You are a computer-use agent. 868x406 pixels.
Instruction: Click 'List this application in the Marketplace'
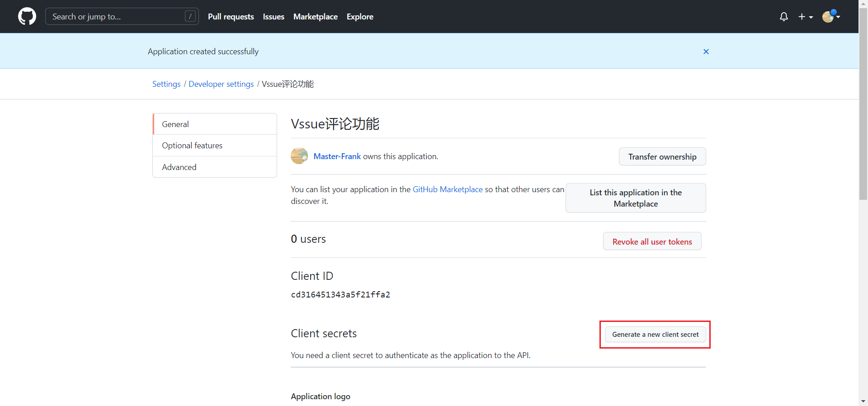(x=636, y=198)
